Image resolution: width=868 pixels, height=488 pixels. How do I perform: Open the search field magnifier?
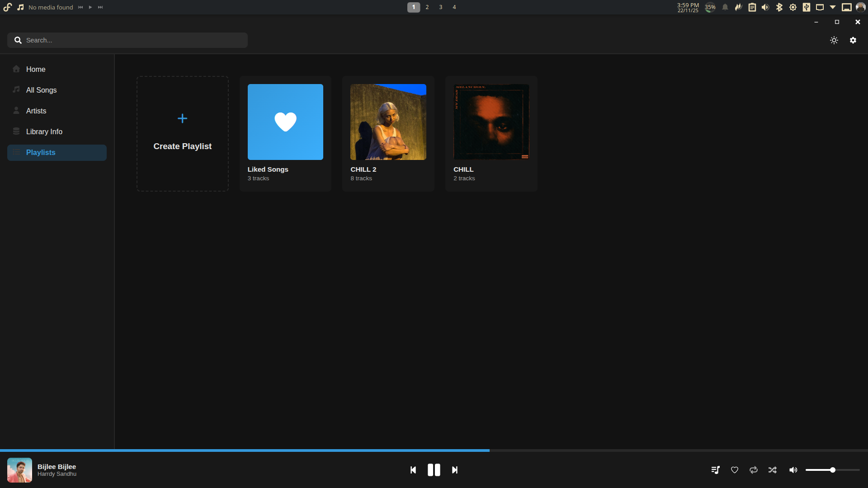[x=18, y=40]
